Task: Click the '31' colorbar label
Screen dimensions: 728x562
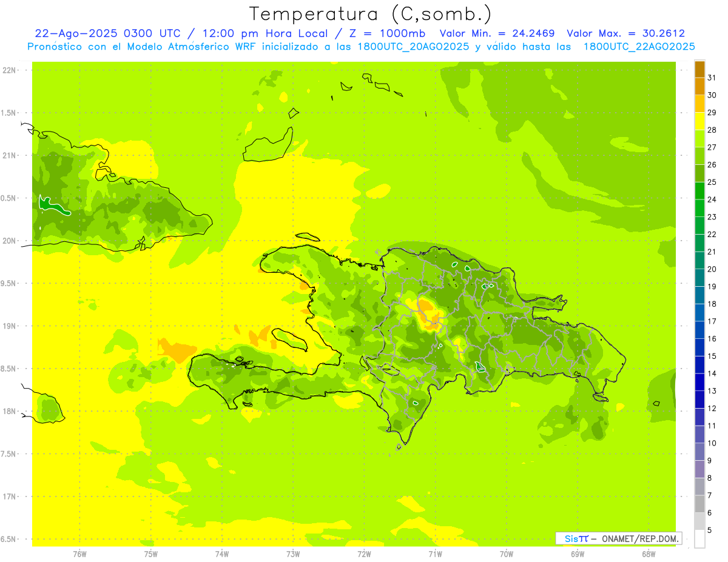Action: click(712, 78)
